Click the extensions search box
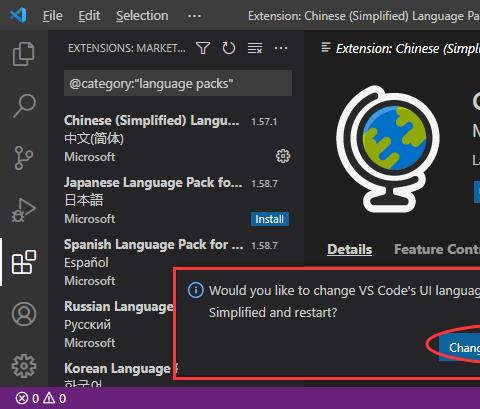480x409 pixels. pyautogui.click(x=178, y=83)
